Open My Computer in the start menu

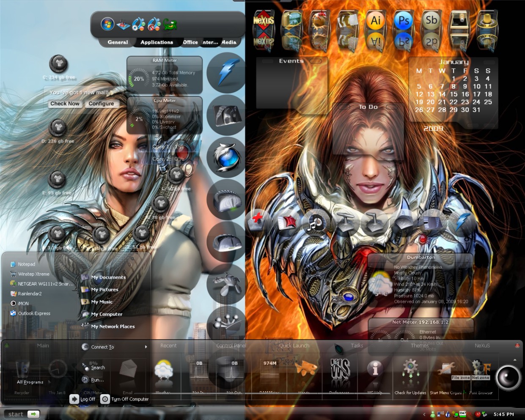[x=102, y=314]
